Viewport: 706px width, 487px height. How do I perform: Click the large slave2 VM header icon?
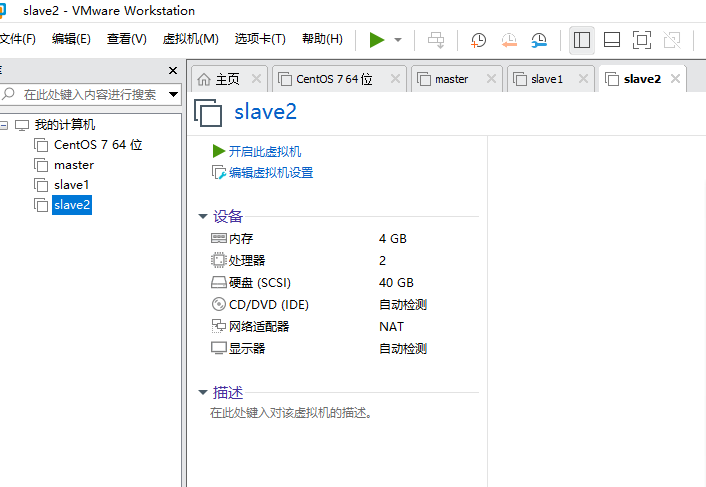pyautogui.click(x=208, y=113)
